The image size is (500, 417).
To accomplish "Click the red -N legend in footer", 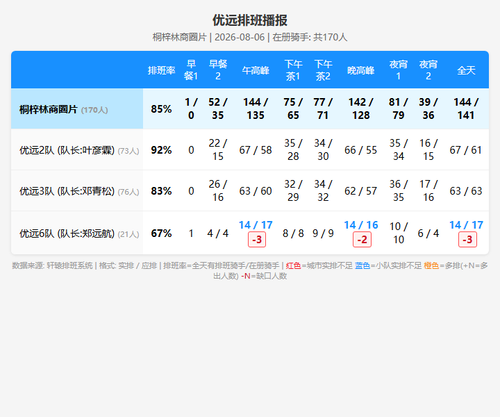I will (245, 276).
